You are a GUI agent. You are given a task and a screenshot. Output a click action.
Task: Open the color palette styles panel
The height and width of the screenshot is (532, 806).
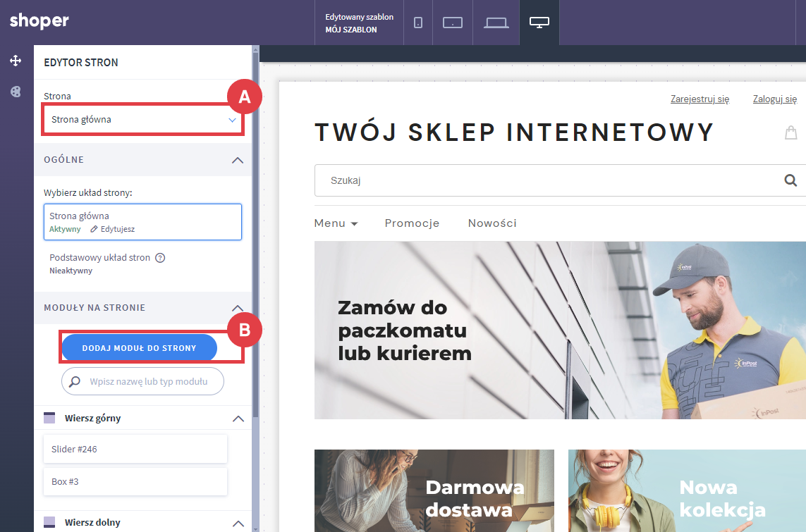(x=16, y=92)
